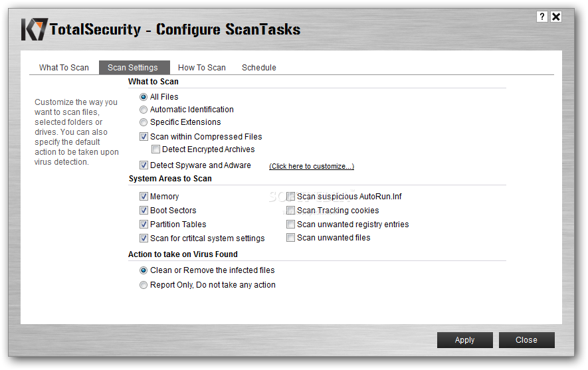The height and width of the screenshot is (370, 588).
Task: Select Clean or Remove the infected files
Action: [x=144, y=270]
